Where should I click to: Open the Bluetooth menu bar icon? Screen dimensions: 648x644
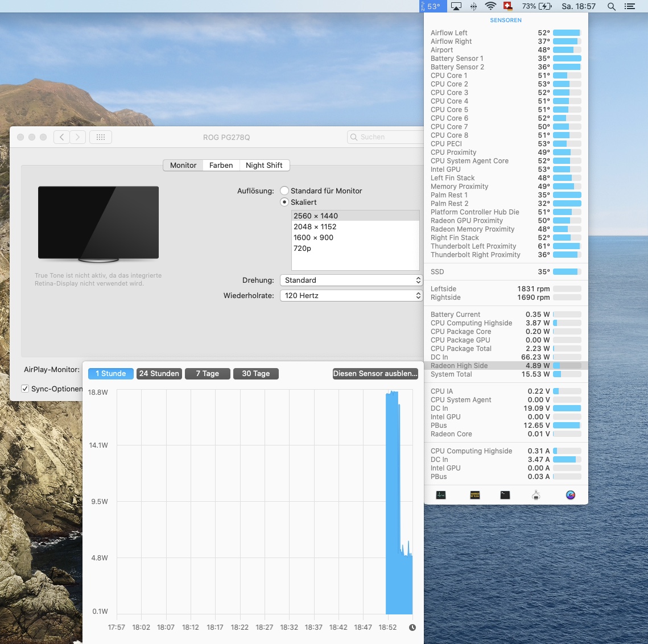[473, 6]
